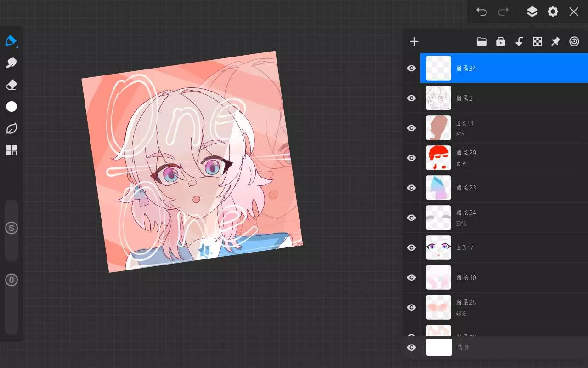Click the brush size slider marked S
Image resolution: width=588 pixels, height=368 pixels.
(11, 228)
